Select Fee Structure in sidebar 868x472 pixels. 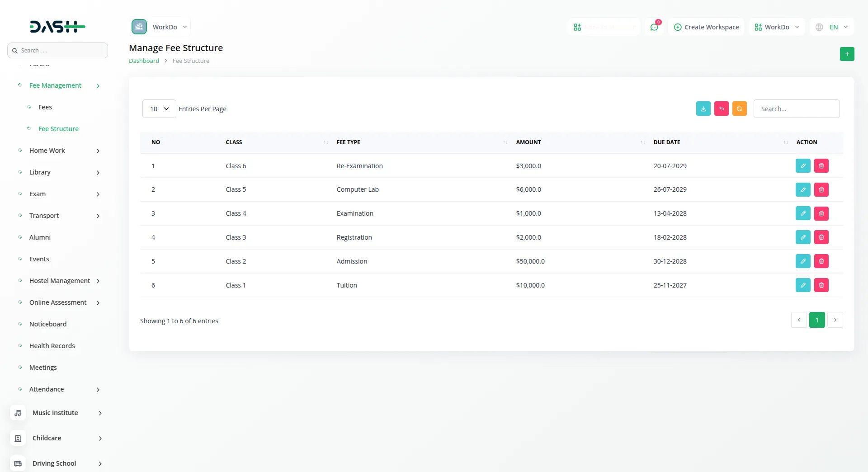click(58, 129)
